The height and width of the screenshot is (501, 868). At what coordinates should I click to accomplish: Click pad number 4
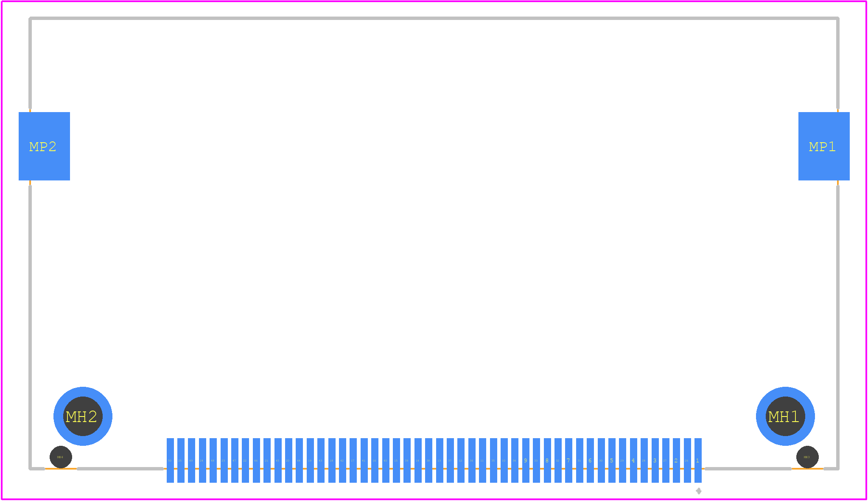click(x=633, y=460)
